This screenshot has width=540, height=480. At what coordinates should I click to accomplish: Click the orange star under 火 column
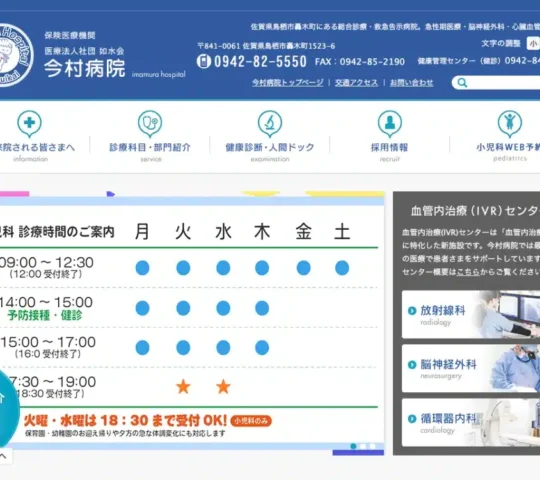[183, 387]
